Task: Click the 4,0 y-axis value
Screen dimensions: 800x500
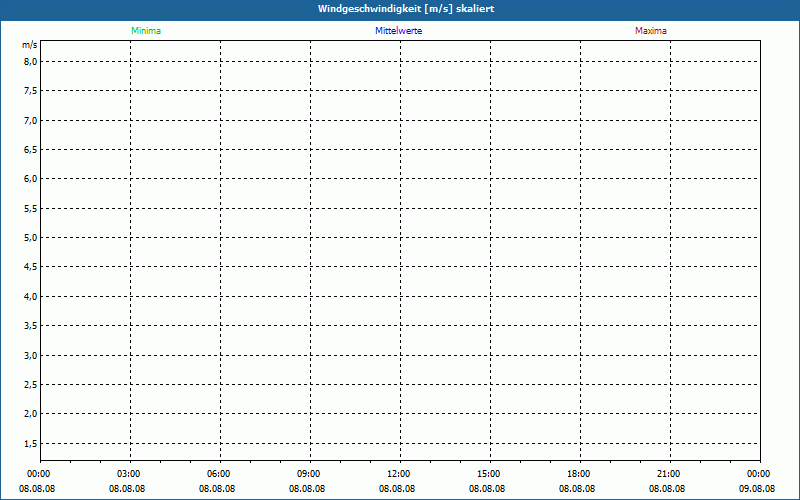Action: pos(31,296)
